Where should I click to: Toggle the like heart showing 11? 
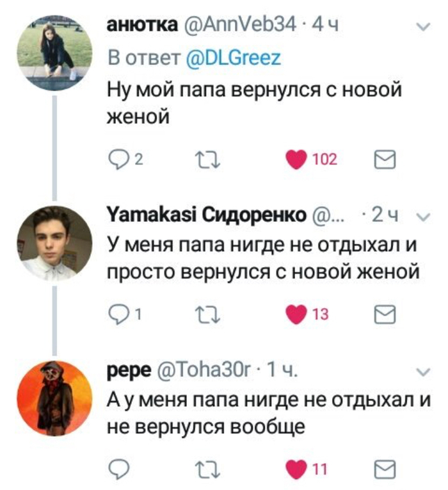296,470
